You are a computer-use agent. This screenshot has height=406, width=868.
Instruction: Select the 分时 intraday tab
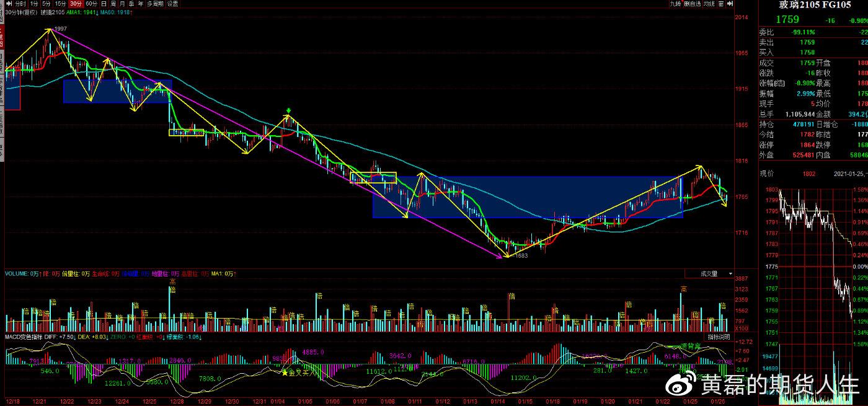click(x=21, y=4)
